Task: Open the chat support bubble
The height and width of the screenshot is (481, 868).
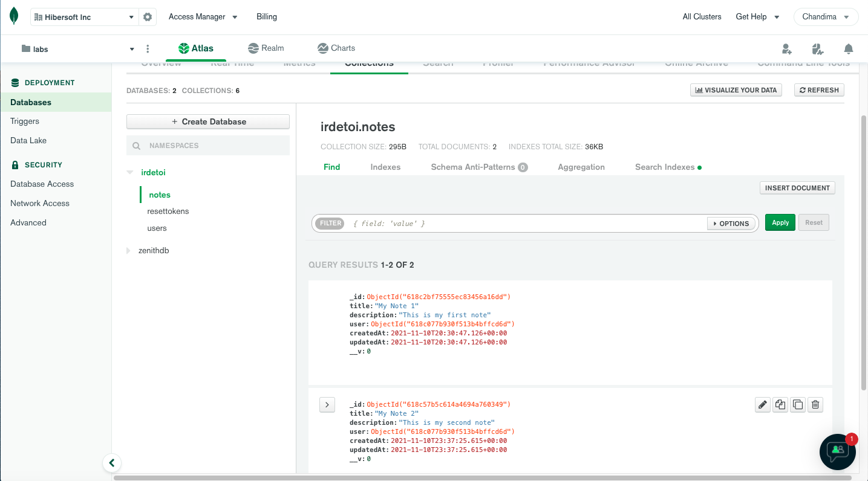Action: (x=837, y=451)
